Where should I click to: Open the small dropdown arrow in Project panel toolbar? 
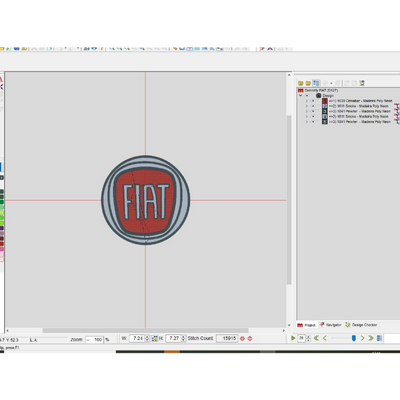pyautogui.click(x=331, y=83)
